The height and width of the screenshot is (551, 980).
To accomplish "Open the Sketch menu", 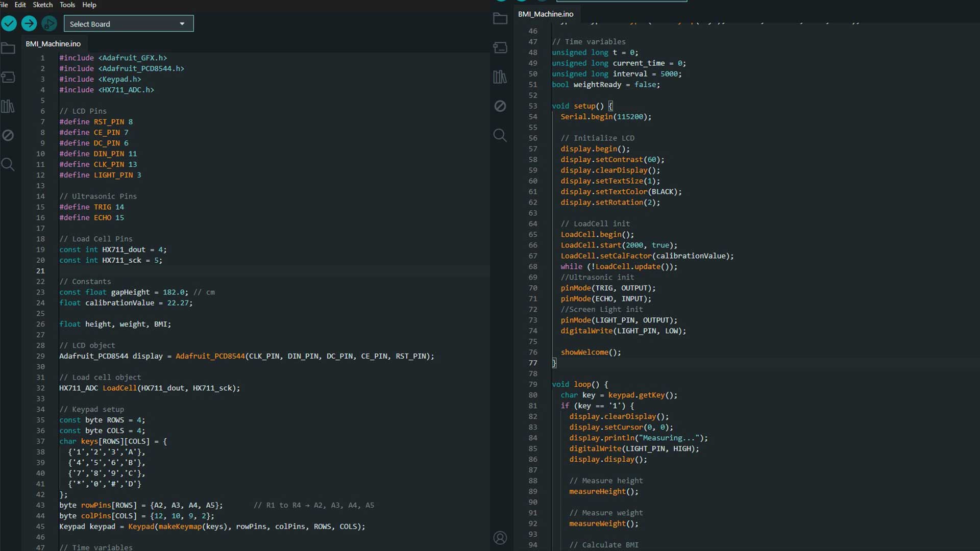I will pyautogui.click(x=43, y=5).
